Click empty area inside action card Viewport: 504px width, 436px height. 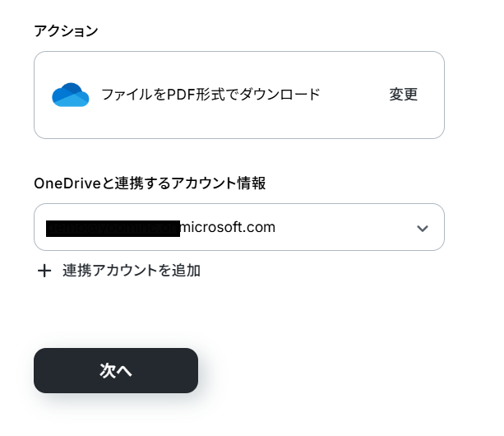pos(354,123)
